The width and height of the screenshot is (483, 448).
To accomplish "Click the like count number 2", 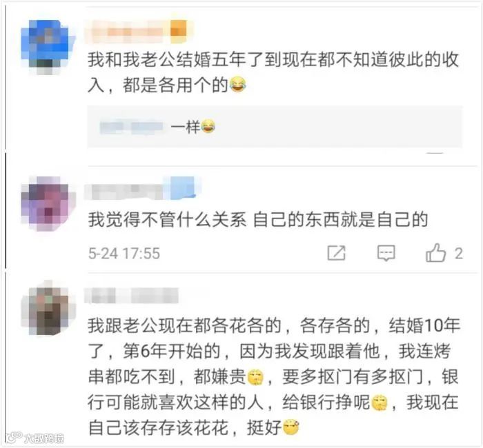I will 459,254.
